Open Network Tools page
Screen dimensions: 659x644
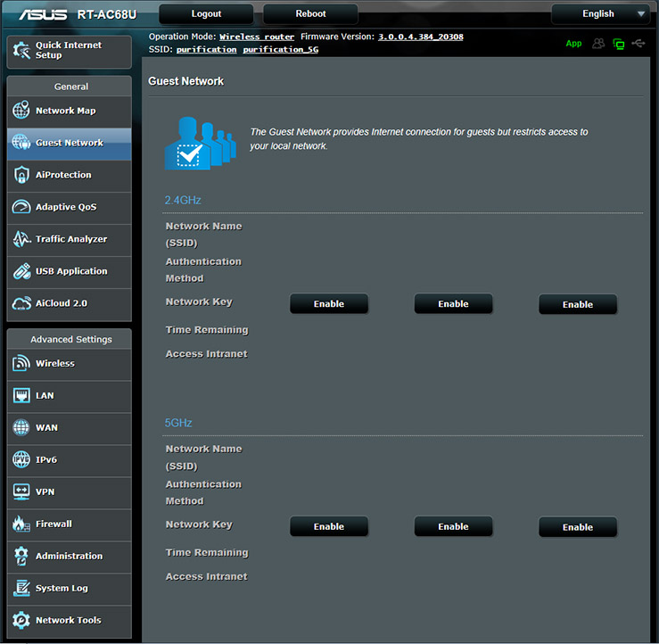70,621
